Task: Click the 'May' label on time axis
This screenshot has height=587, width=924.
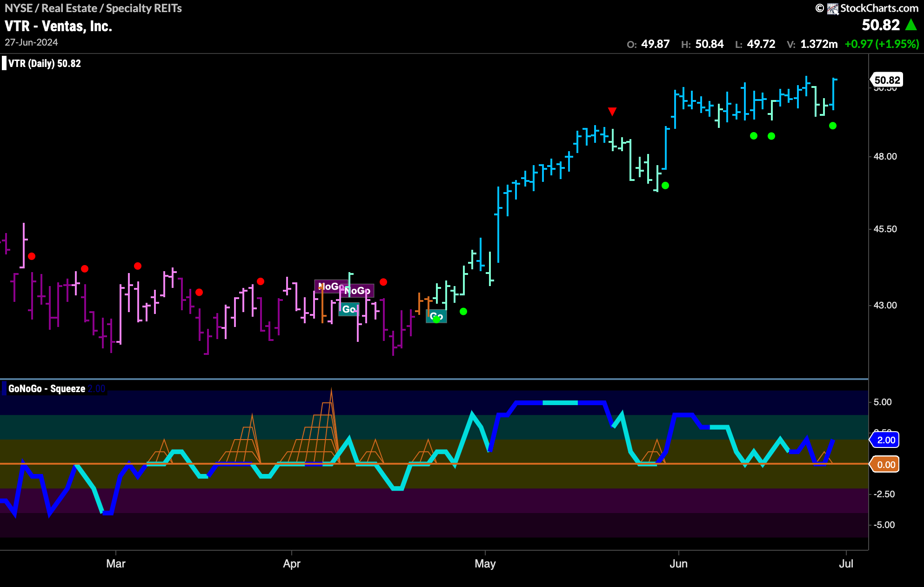Action: 485,564
